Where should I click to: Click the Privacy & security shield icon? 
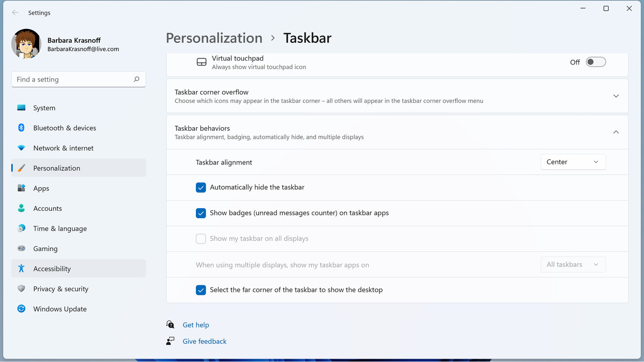pyautogui.click(x=21, y=289)
